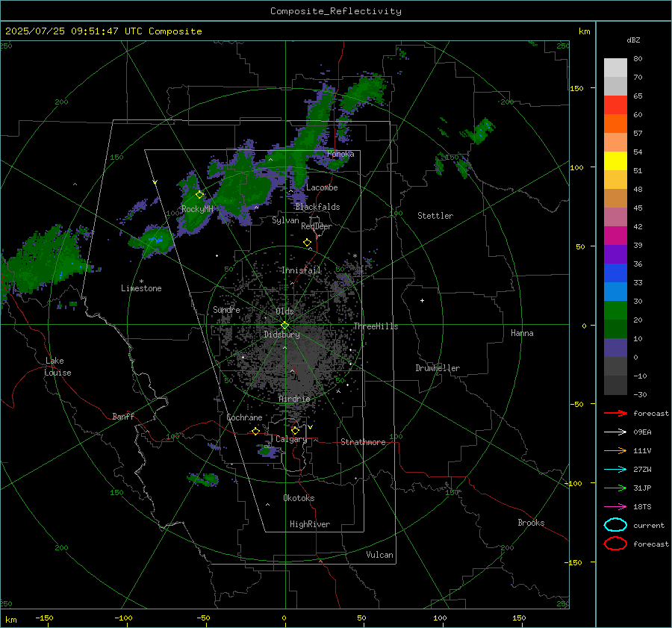Click the magenta 18TS arrow icon
672x628 pixels.
tap(615, 507)
